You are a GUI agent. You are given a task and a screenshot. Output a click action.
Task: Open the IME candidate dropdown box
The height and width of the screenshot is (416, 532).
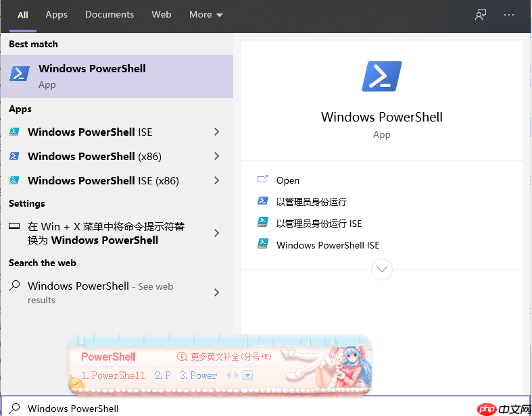pos(247,375)
